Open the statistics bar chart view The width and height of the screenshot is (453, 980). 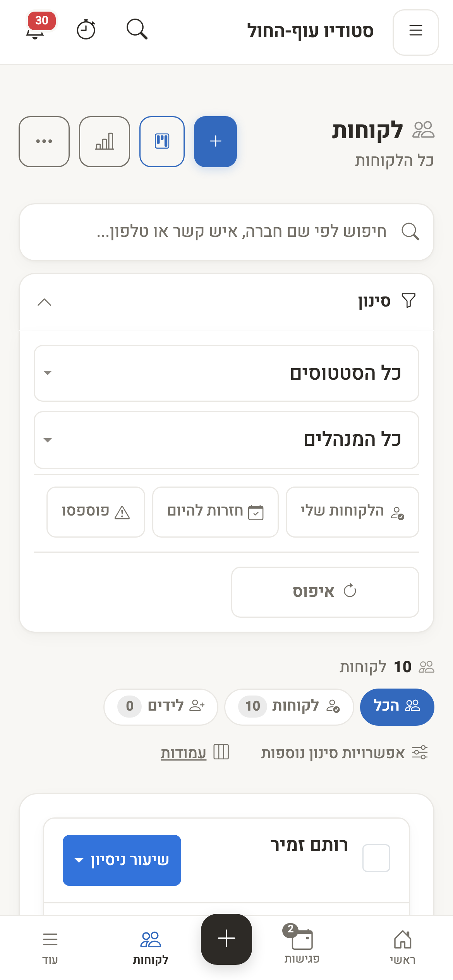click(105, 142)
